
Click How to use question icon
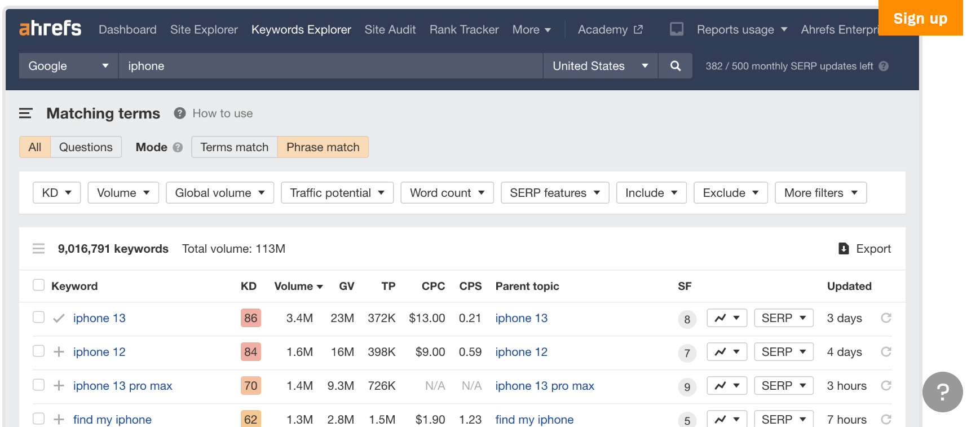[x=180, y=113]
